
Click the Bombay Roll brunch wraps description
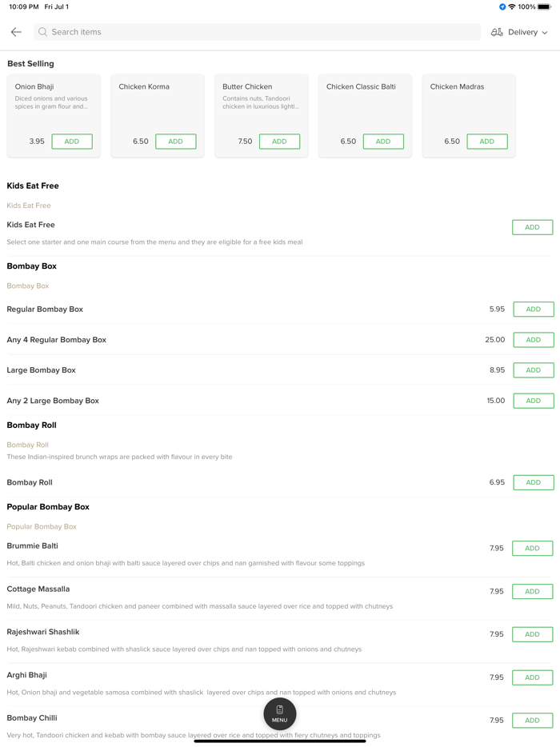(120, 457)
